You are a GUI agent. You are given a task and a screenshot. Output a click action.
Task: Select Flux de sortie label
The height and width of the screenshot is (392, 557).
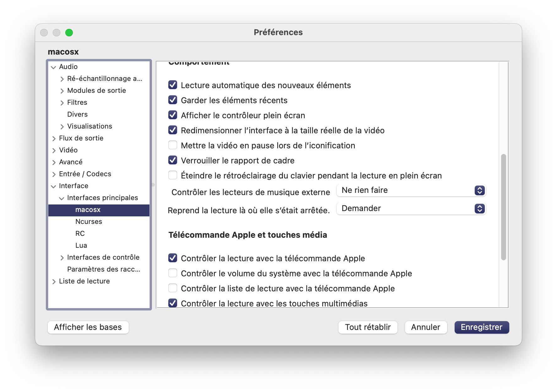pos(81,138)
